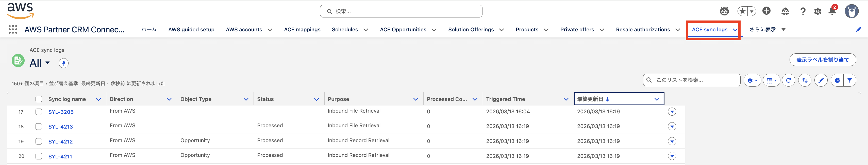
Task: Click the 表示ラベルを割り当て button
Action: [x=823, y=60]
